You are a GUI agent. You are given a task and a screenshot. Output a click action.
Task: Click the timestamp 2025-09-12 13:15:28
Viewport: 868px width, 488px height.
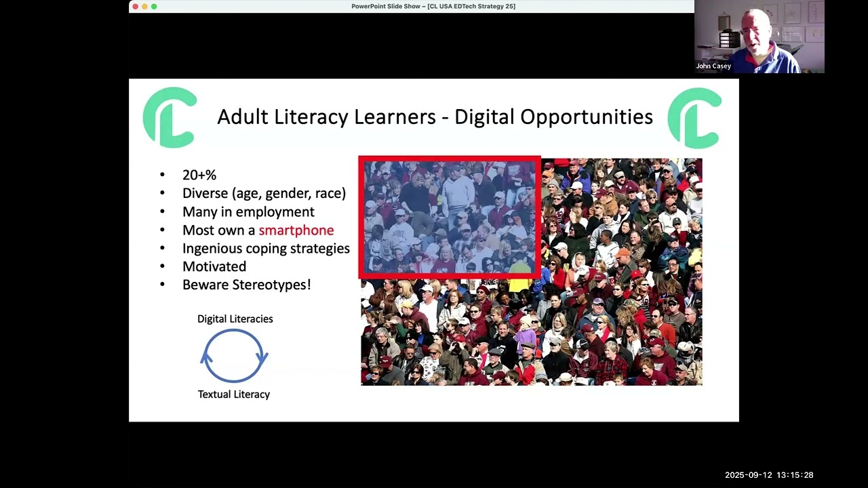(769, 475)
